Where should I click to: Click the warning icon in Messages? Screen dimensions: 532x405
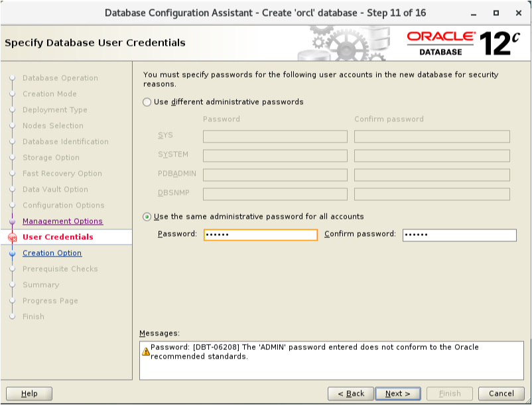[x=146, y=352]
